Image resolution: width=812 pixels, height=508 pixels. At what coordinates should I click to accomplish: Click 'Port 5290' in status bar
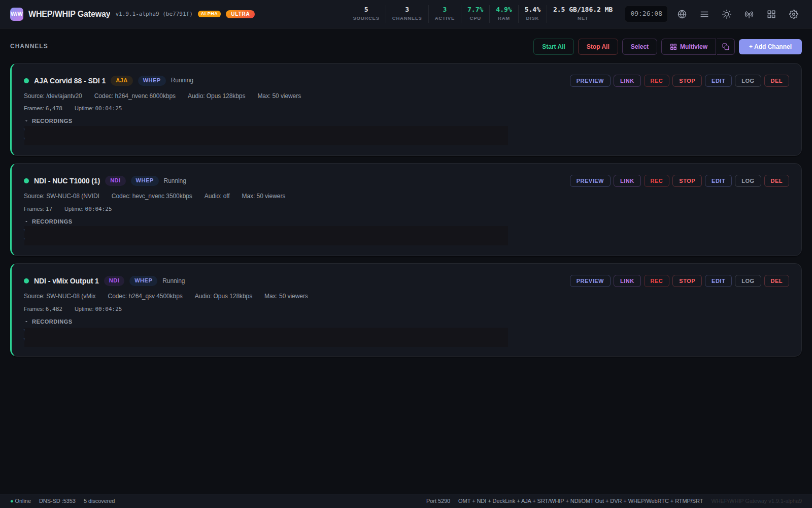click(x=438, y=501)
